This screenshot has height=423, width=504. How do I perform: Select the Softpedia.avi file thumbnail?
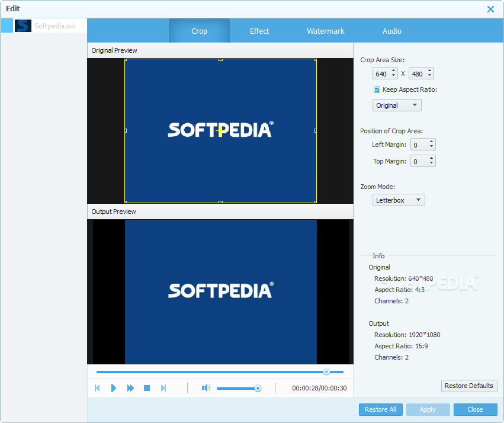pos(23,25)
